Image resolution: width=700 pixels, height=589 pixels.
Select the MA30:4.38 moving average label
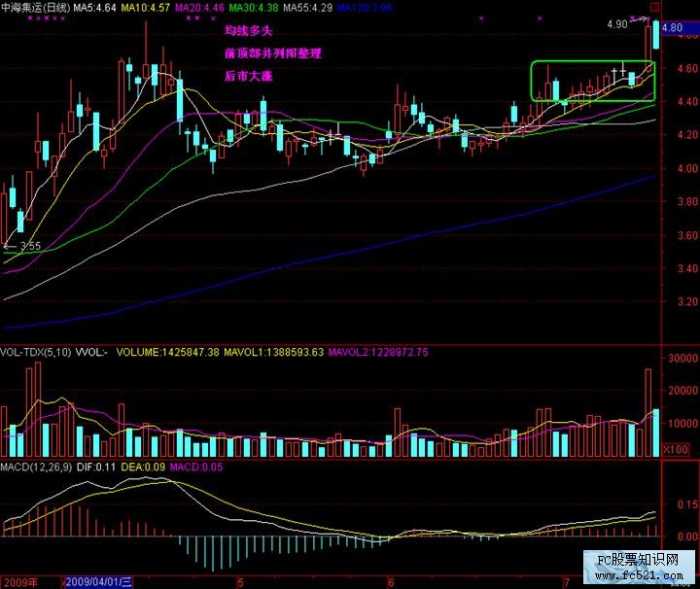pyautogui.click(x=254, y=8)
